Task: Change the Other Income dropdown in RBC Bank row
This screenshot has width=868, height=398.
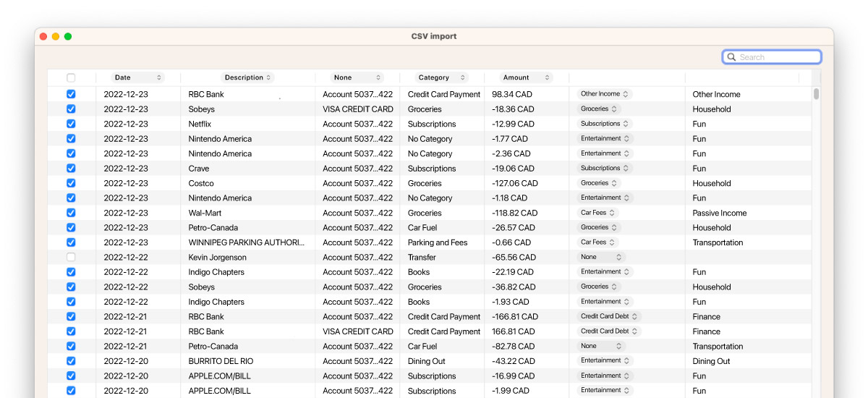Action: 605,94
